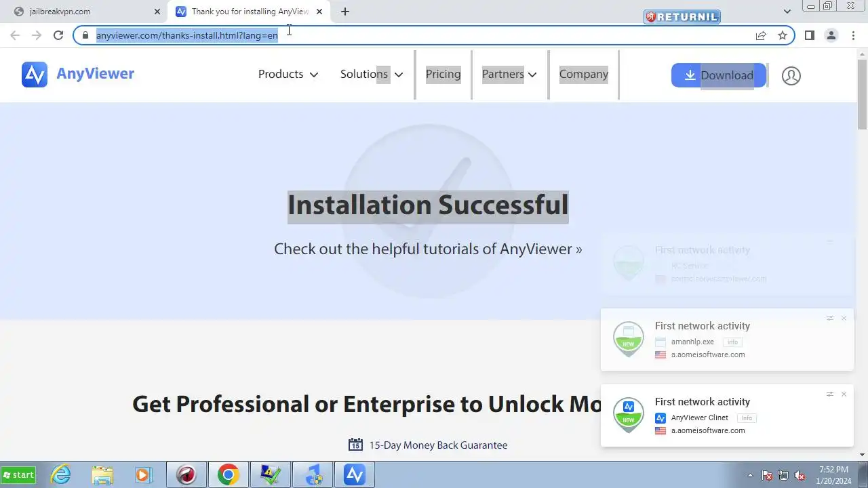The height and width of the screenshot is (488, 868).
Task: Click the NEW badge icon on the amanhlp.exe alert
Action: [629, 339]
